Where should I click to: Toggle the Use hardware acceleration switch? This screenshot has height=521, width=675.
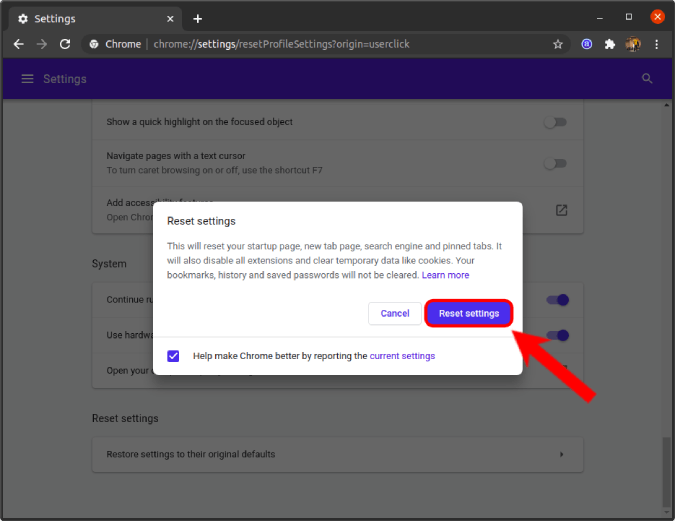point(558,335)
